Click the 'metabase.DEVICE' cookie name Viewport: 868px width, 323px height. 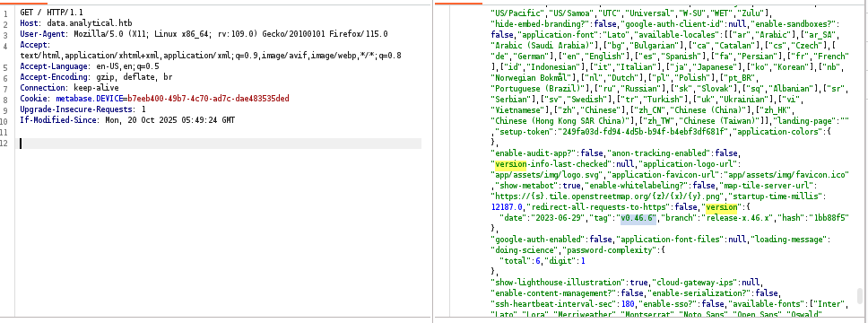[89, 98]
